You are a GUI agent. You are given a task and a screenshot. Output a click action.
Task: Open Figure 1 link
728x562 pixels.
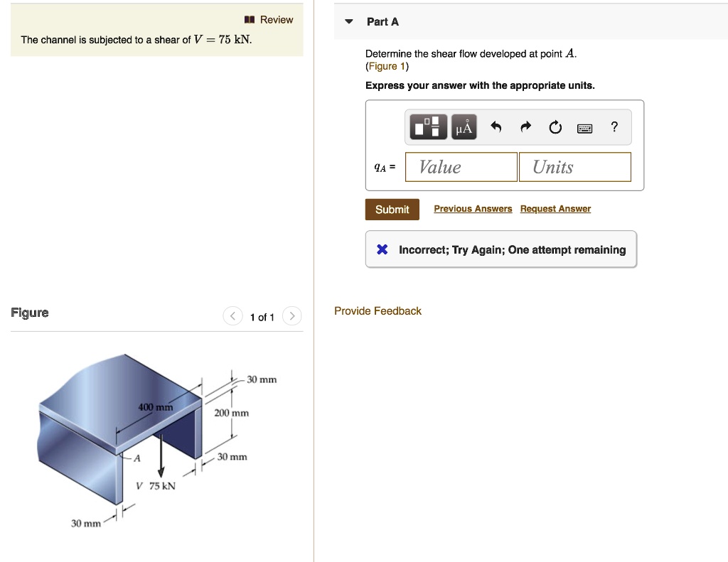[387, 65]
